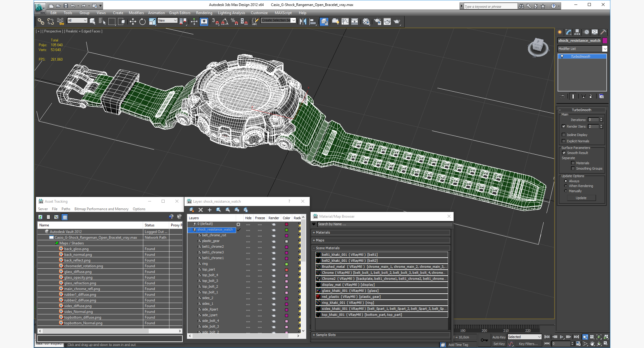Click the Align tool icon
This screenshot has height=348, width=644.
coord(313,21)
